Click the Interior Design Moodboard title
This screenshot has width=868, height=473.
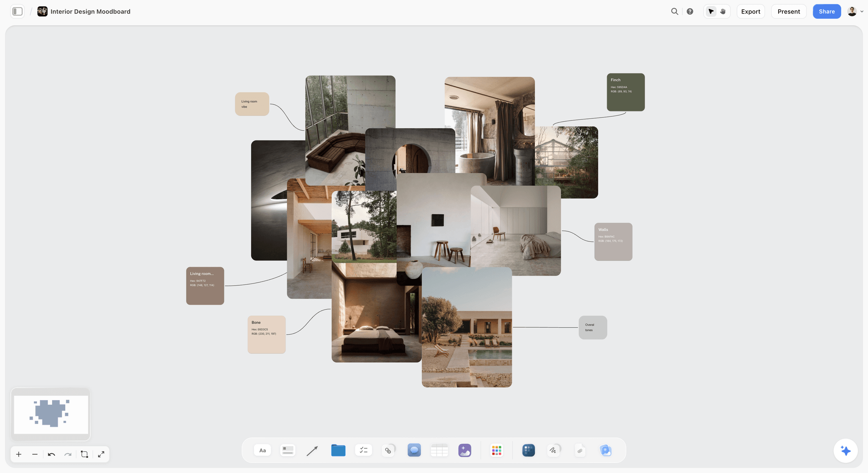tap(90, 11)
